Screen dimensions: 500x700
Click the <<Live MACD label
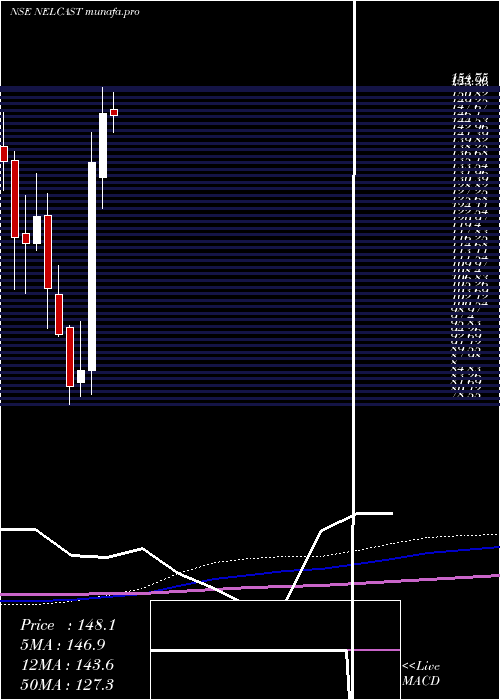[x=421, y=674]
